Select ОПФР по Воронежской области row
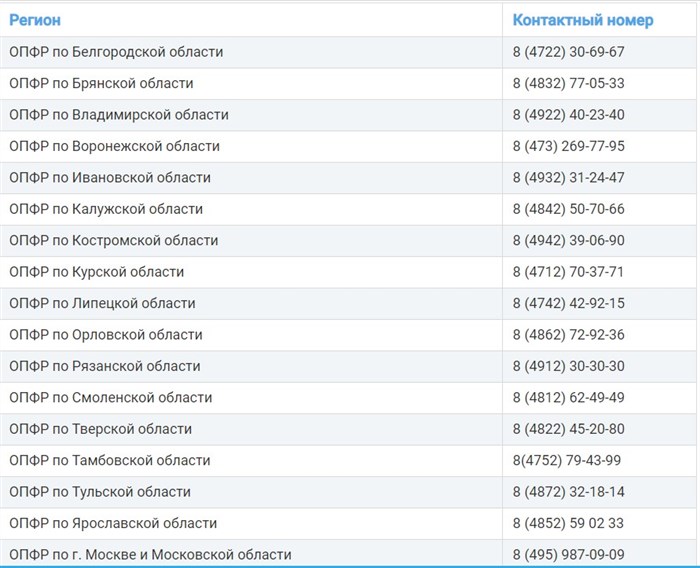Viewport: 700px width, 568px height. pos(348,146)
